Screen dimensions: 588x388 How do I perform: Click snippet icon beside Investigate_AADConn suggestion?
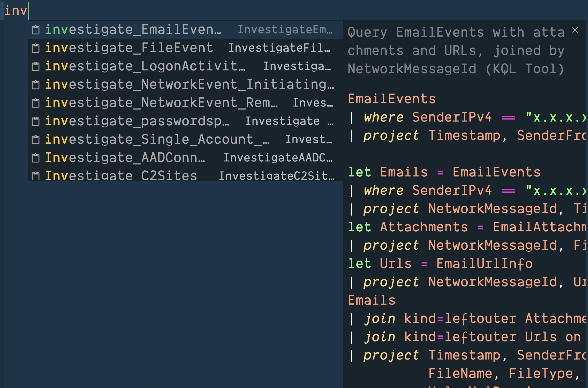pos(36,158)
